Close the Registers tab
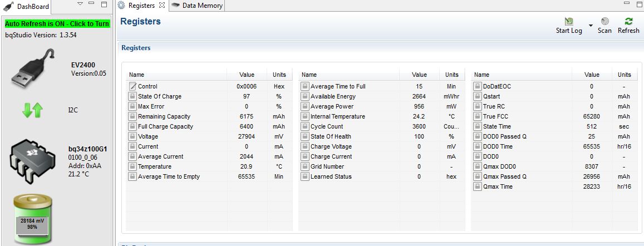 (162, 6)
